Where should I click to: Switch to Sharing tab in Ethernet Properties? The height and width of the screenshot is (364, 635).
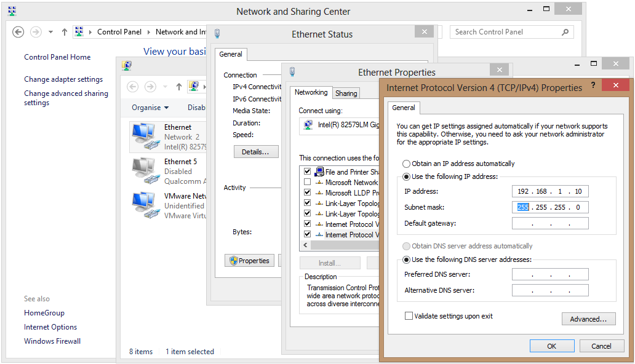(x=346, y=93)
